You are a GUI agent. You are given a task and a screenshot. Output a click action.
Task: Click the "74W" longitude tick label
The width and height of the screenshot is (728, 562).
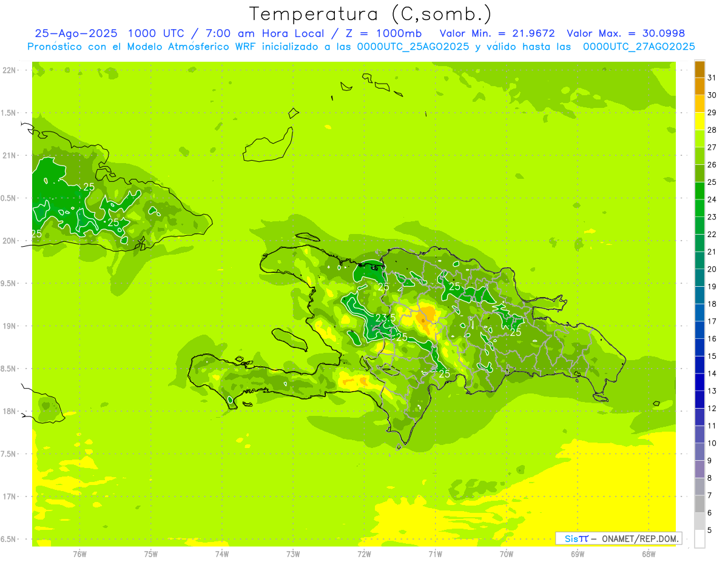pyautogui.click(x=221, y=554)
